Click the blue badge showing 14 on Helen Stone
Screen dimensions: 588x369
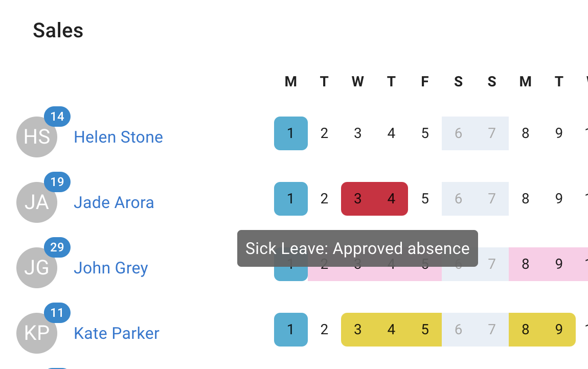[x=57, y=117]
